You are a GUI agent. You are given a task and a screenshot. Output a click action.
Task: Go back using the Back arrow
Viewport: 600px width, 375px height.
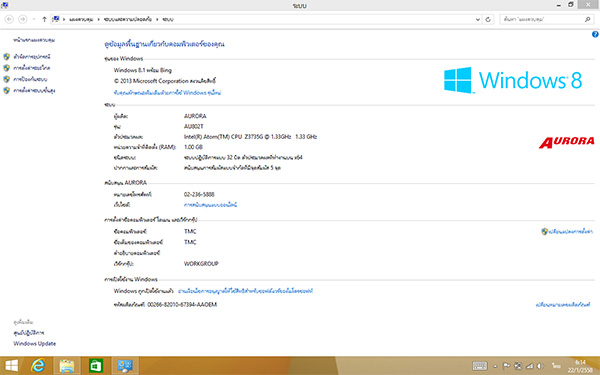[x=9, y=19]
